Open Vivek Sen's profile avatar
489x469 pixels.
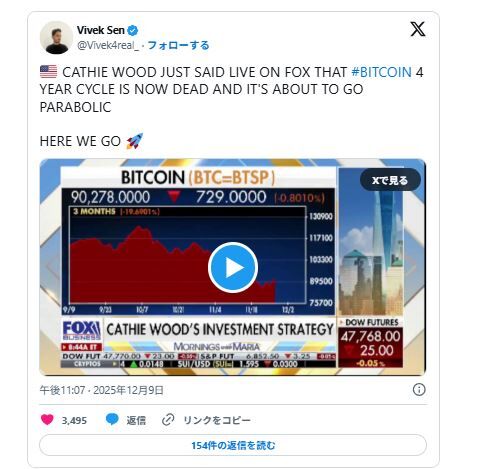(56, 37)
